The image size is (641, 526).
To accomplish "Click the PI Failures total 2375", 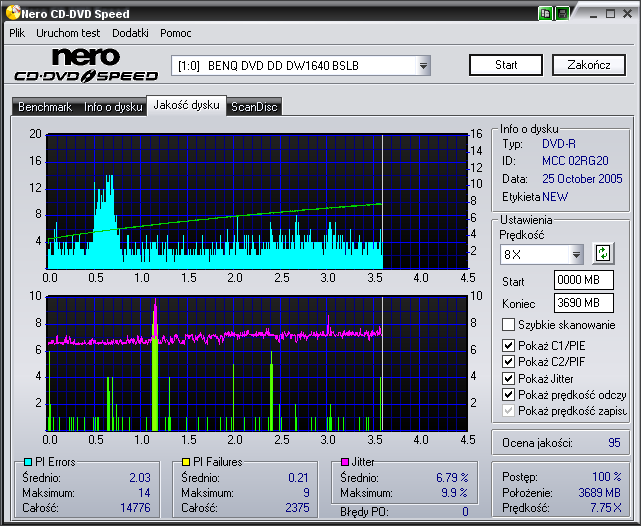I will tap(297, 508).
